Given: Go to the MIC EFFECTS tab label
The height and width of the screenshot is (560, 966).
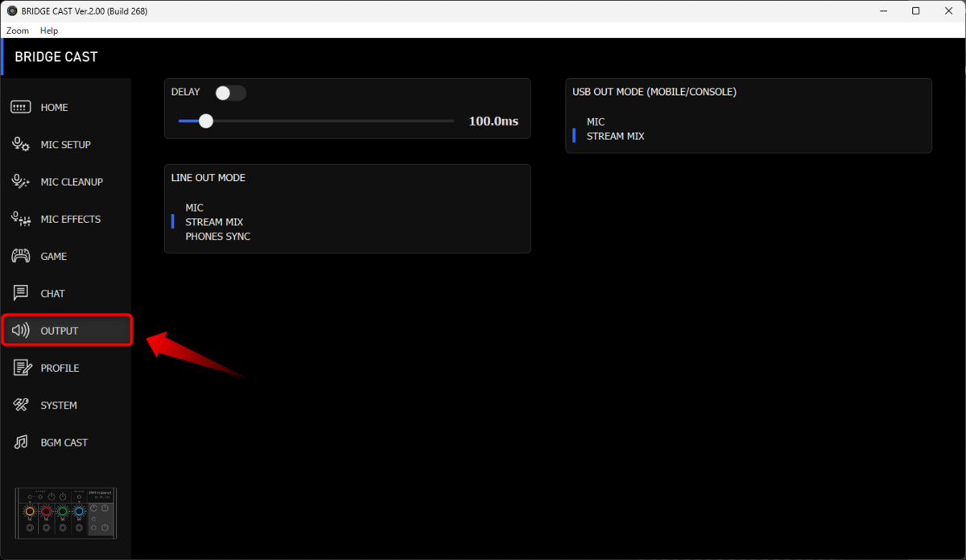Looking at the screenshot, I should pyautogui.click(x=71, y=219).
